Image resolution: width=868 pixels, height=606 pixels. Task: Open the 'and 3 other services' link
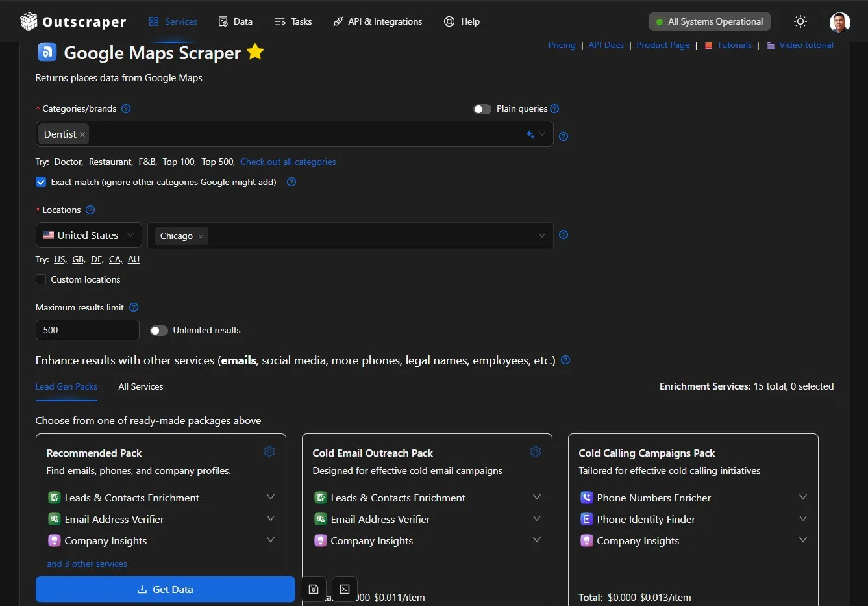point(87,564)
